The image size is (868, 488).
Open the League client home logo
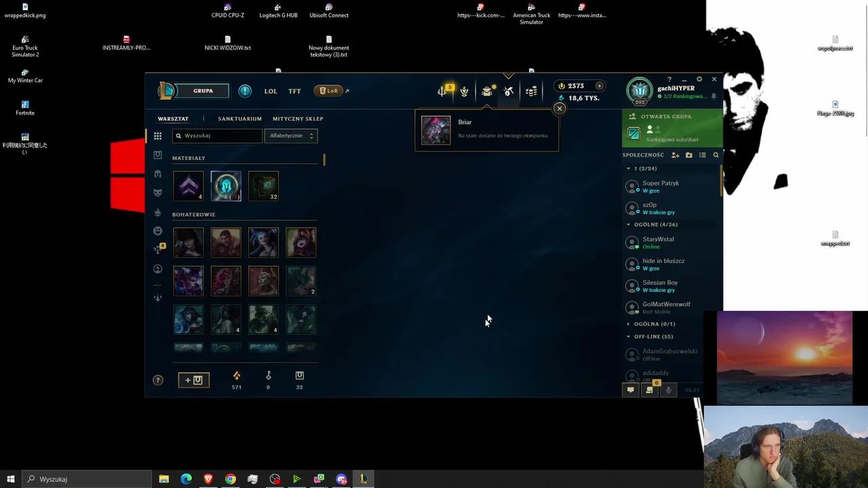click(166, 91)
